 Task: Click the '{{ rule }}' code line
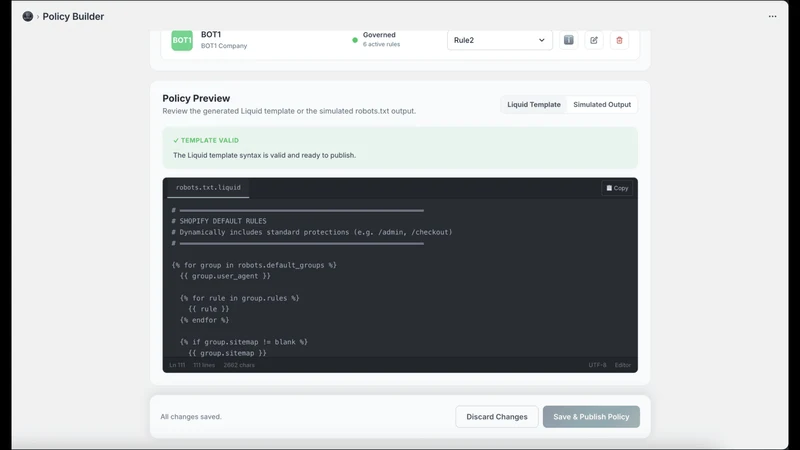(209, 309)
